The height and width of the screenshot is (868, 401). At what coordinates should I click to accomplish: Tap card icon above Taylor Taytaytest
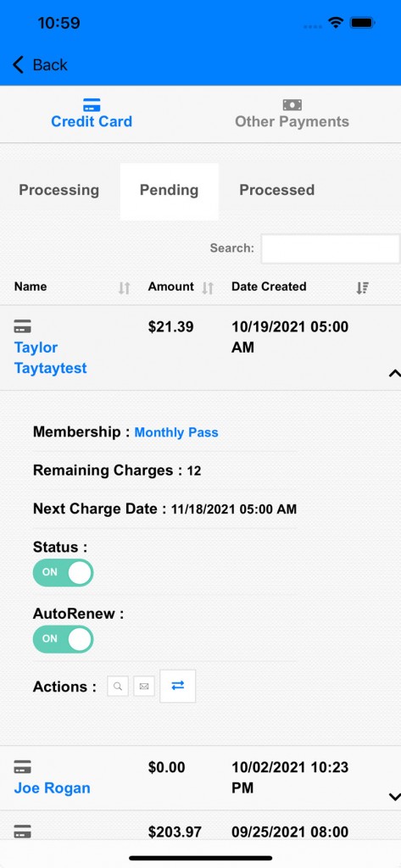(23, 326)
